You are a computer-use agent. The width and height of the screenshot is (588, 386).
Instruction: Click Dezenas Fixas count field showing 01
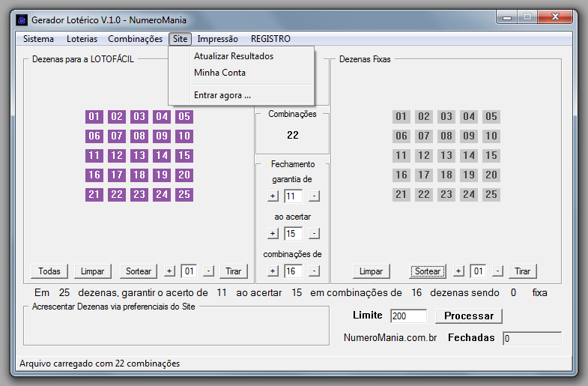point(478,271)
